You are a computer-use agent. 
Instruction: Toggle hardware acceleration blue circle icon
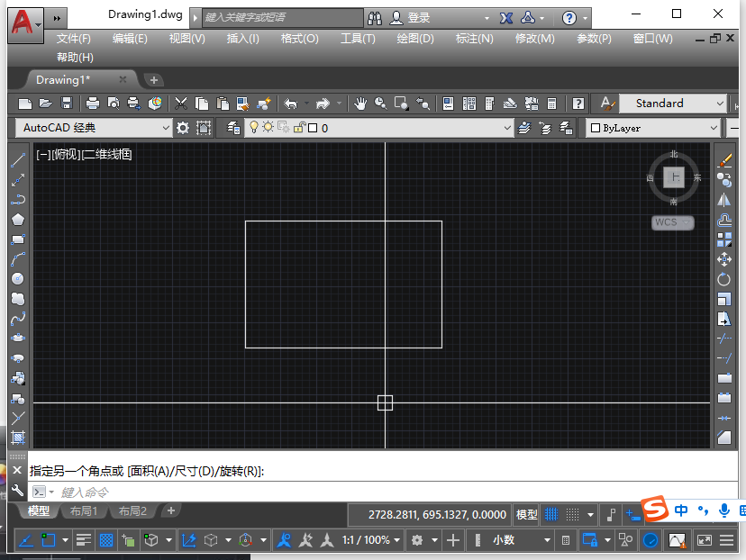(x=650, y=540)
